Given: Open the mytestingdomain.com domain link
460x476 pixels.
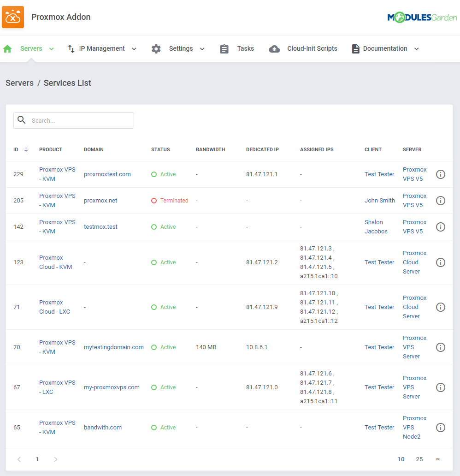Looking at the screenshot, I should coord(114,347).
